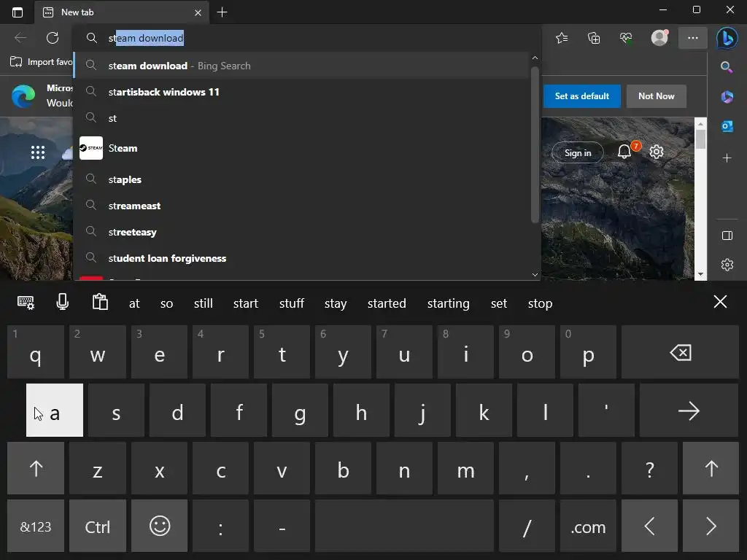
Task: Open the Steam site suggestion
Action: pos(302,148)
